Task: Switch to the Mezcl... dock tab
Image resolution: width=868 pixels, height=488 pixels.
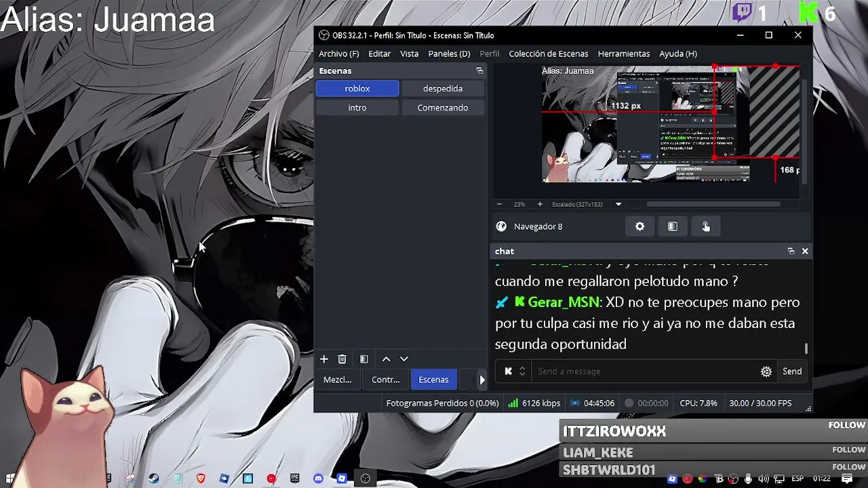Action: click(338, 380)
